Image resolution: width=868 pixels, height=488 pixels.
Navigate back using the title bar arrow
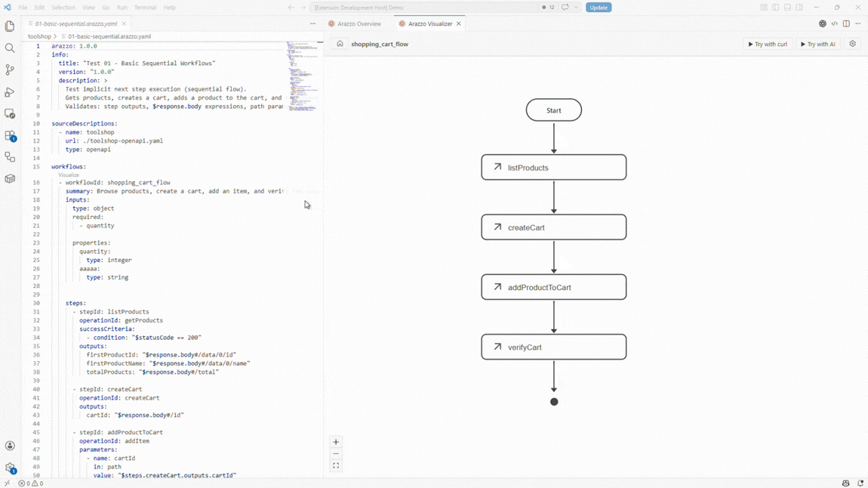click(291, 8)
